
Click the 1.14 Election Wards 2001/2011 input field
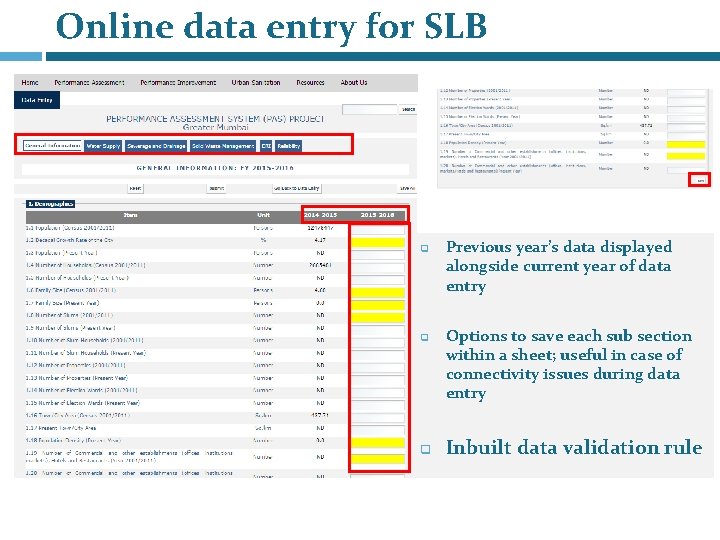pos(377,392)
